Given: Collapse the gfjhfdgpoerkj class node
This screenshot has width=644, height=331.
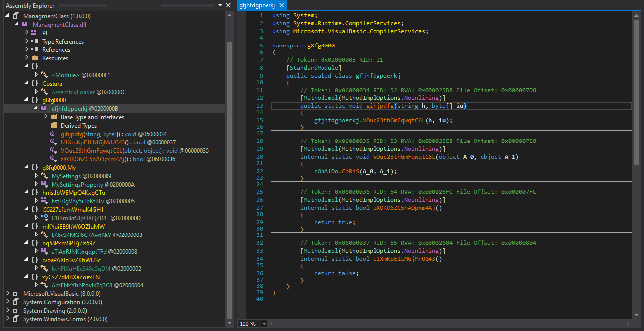Looking at the screenshot, I should [36, 109].
